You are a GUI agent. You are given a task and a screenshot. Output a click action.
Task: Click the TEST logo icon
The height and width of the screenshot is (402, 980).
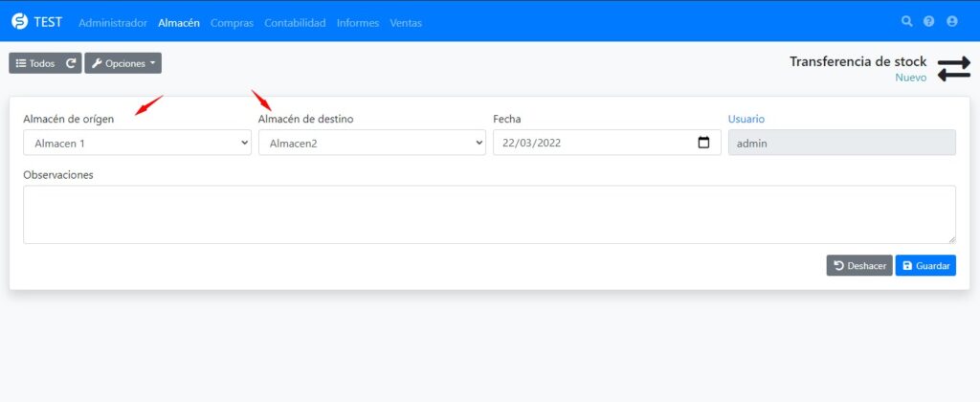click(x=19, y=21)
